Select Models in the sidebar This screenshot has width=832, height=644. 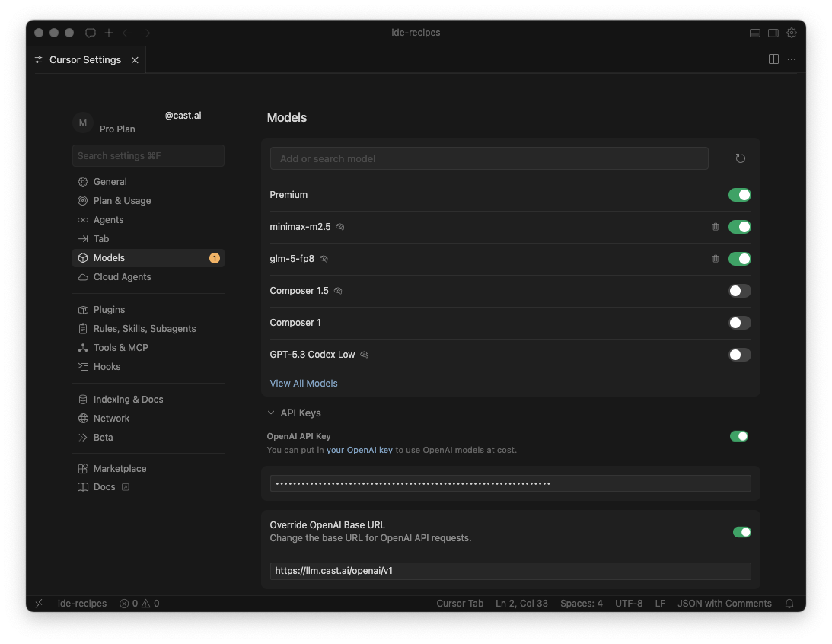pyautogui.click(x=148, y=258)
